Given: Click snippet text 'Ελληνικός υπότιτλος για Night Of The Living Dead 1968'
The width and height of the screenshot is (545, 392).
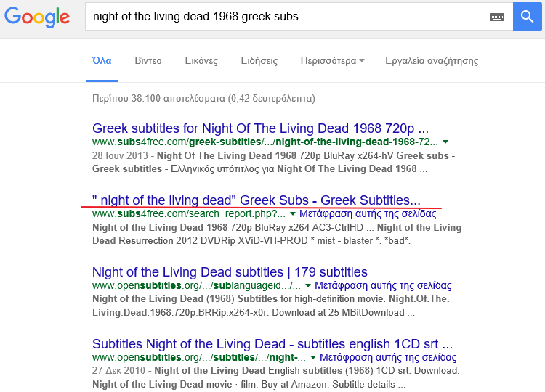Looking at the screenshot, I should pyautogui.click(x=294, y=169).
